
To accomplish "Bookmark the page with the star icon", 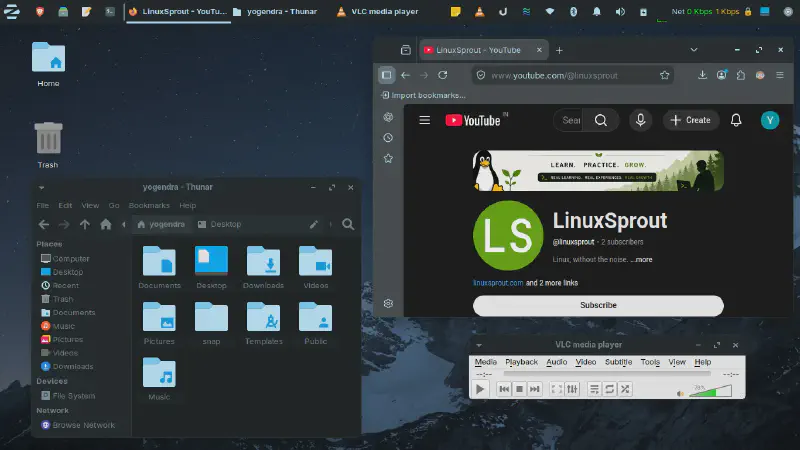I will [664, 75].
